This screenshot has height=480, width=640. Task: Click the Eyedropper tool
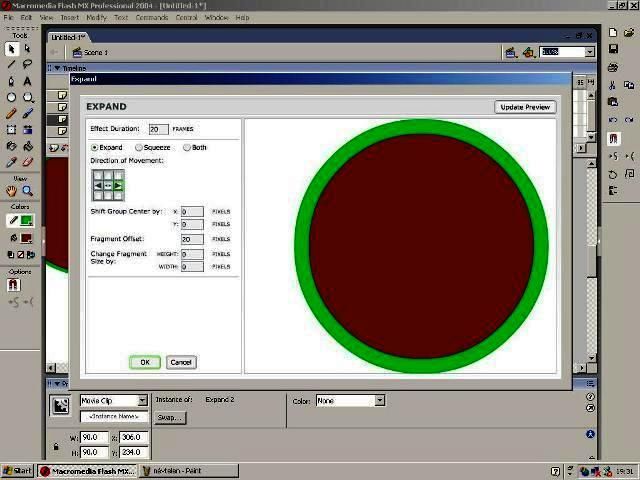[11, 162]
